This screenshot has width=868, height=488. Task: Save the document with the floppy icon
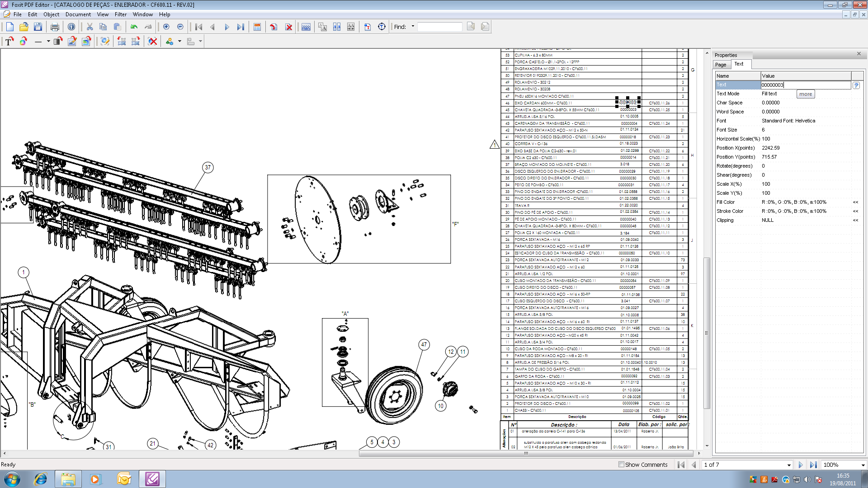(38, 27)
